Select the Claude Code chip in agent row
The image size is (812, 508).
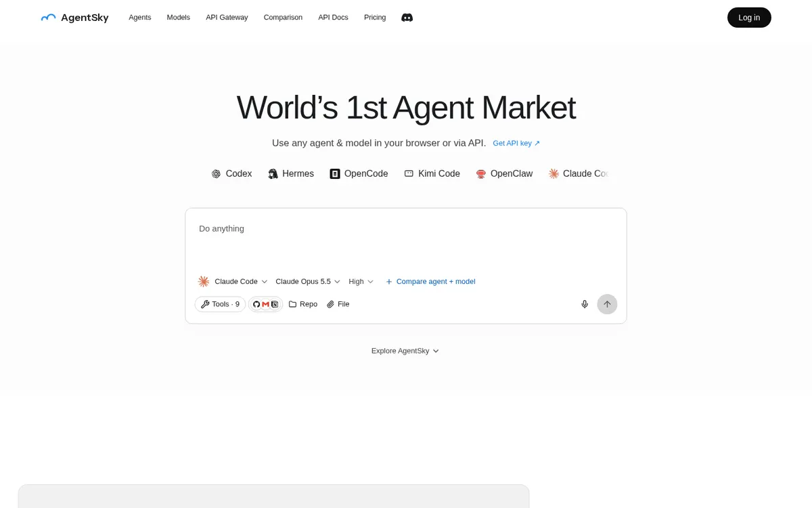pos(580,174)
